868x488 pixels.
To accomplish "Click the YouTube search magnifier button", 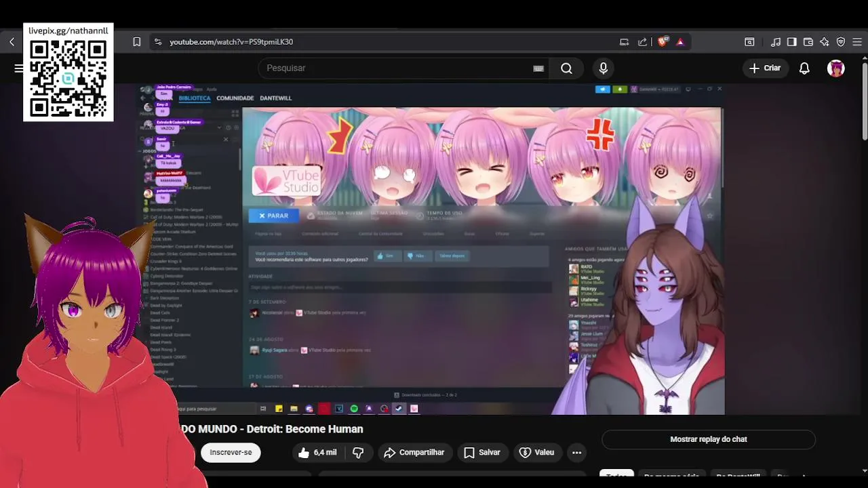I will point(566,68).
